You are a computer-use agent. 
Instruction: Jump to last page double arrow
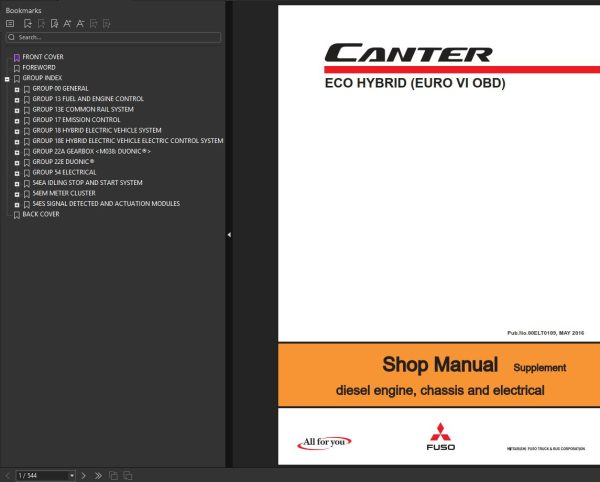98,475
